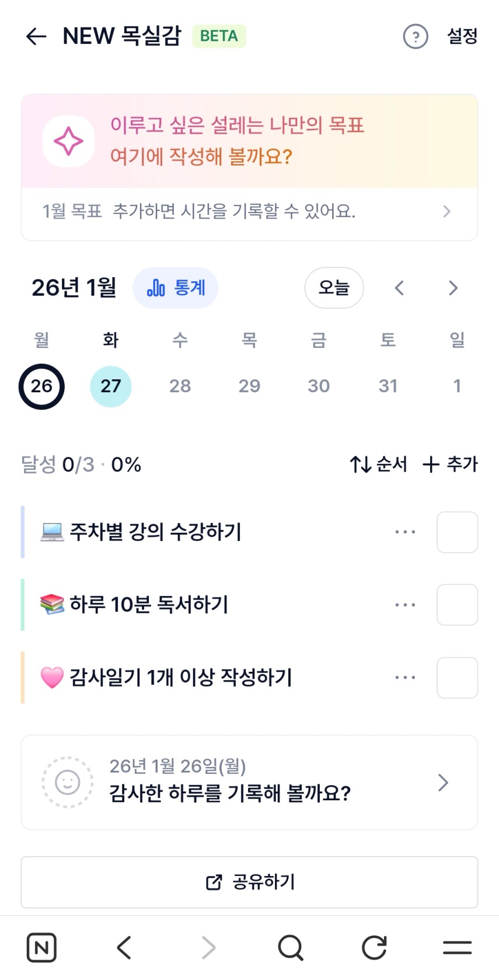Go back using the bottom browser arrow
The image size is (499, 980).
124,947
